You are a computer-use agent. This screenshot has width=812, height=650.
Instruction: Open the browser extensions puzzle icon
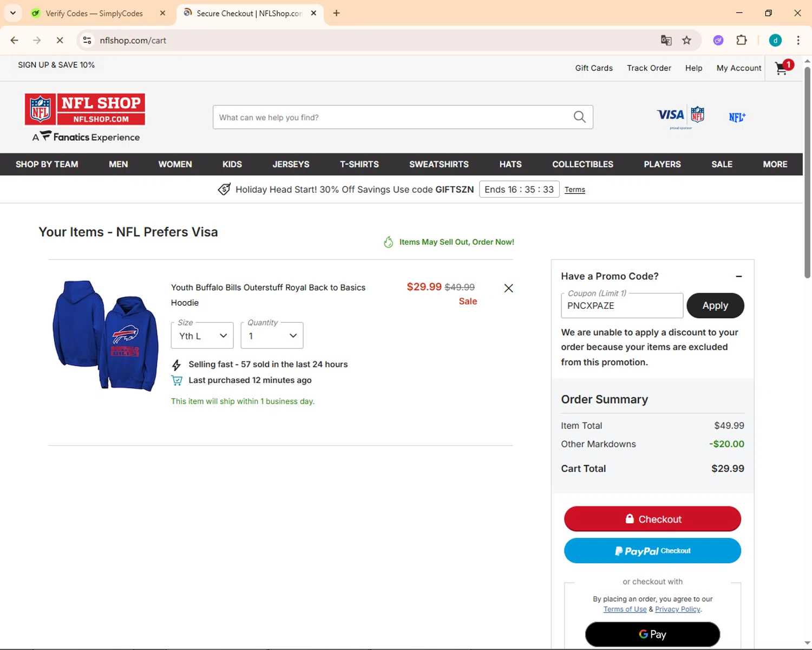click(x=742, y=40)
